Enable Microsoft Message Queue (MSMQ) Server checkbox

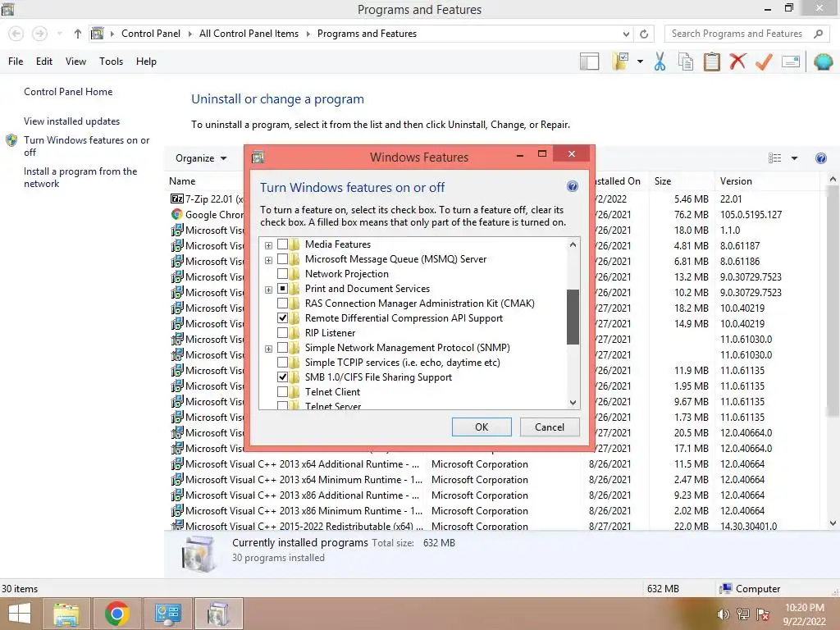point(282,259)
